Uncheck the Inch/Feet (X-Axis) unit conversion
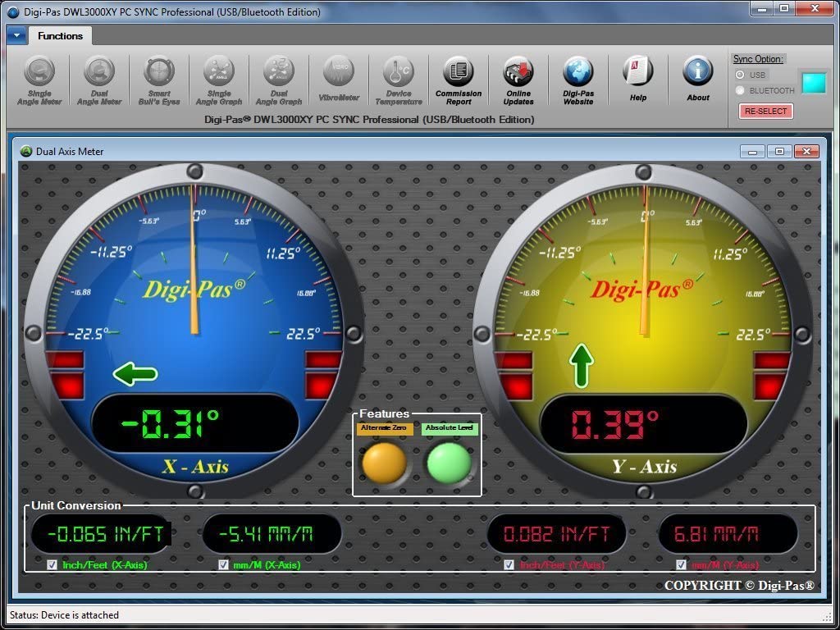 [52, 564]
